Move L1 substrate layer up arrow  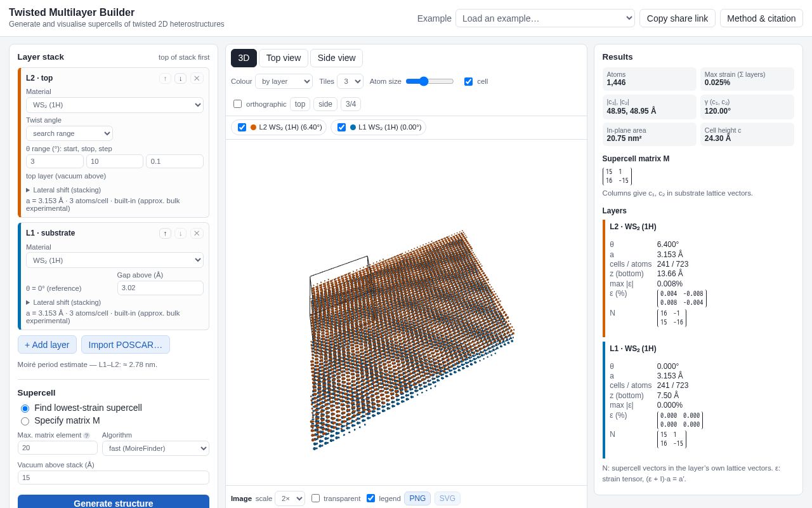click(x=165, y=233)
